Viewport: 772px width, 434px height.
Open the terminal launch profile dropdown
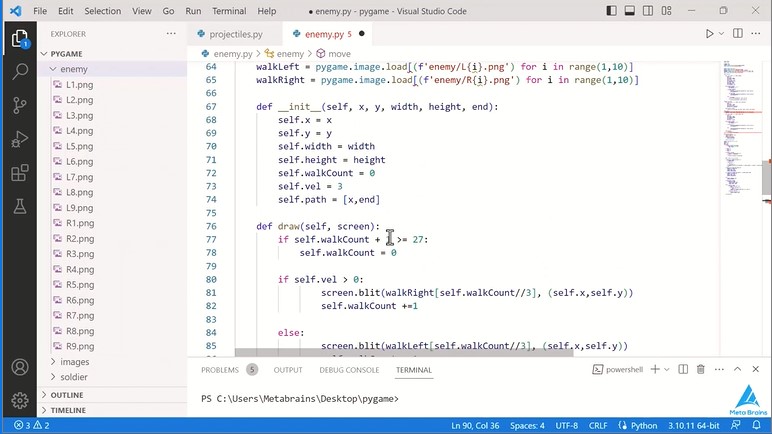click(667, 369)
